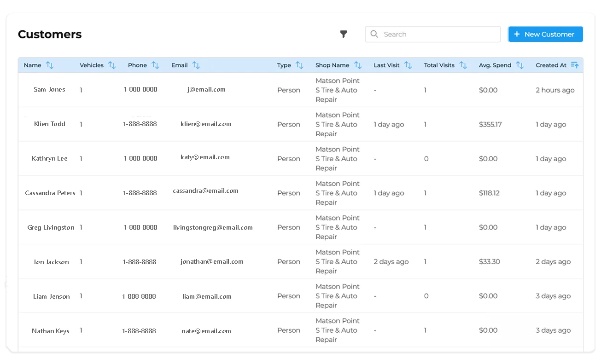Select Greg Livingston's email address

213,227
